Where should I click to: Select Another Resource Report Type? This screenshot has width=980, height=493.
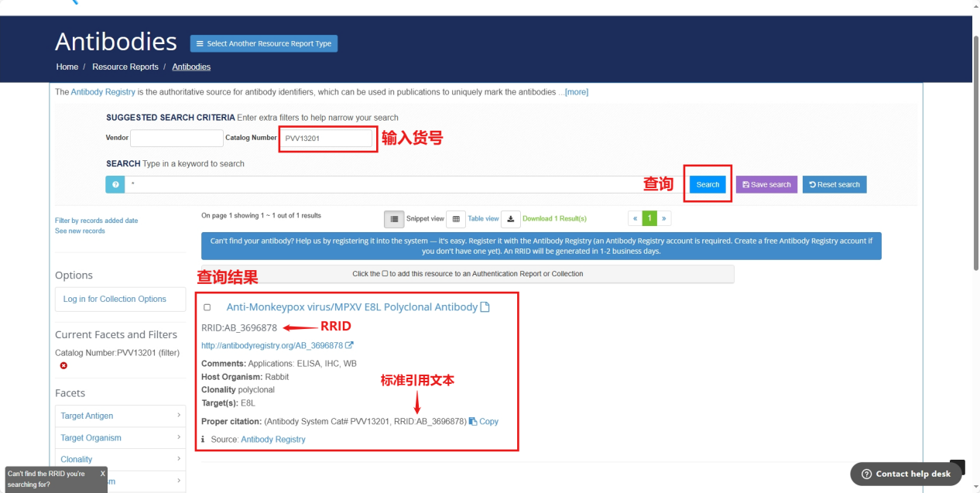click(x=263, y=43)
